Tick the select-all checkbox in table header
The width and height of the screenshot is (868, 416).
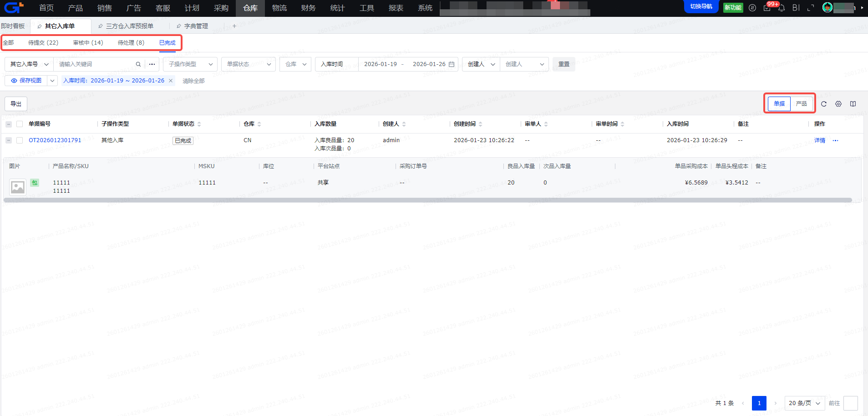click(x=20, y=124)
